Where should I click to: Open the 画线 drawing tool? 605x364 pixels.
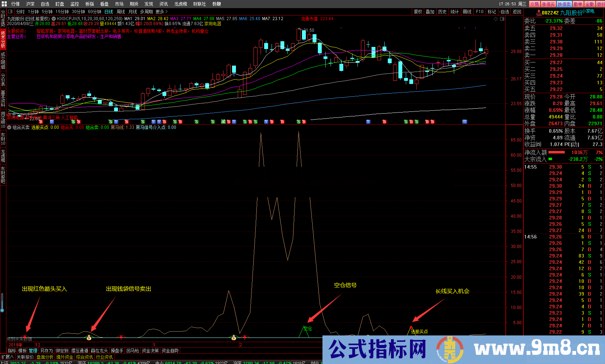click(467, 11)
